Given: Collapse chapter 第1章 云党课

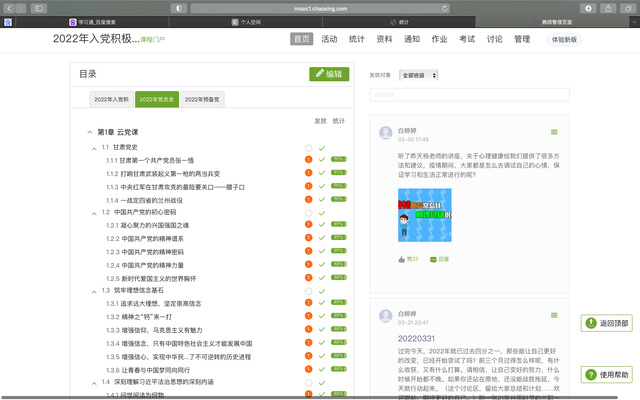Looking at the screenshot, I should pos(90,132).
